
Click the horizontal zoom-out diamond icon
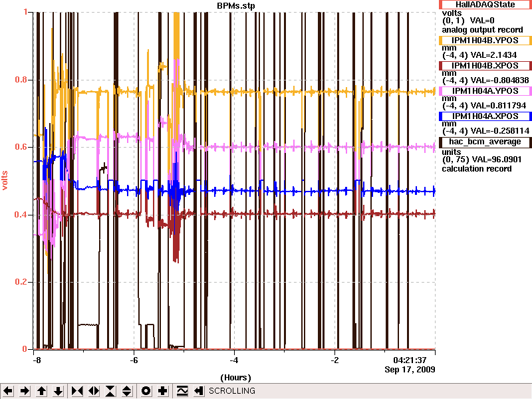[x=94, y=391]
